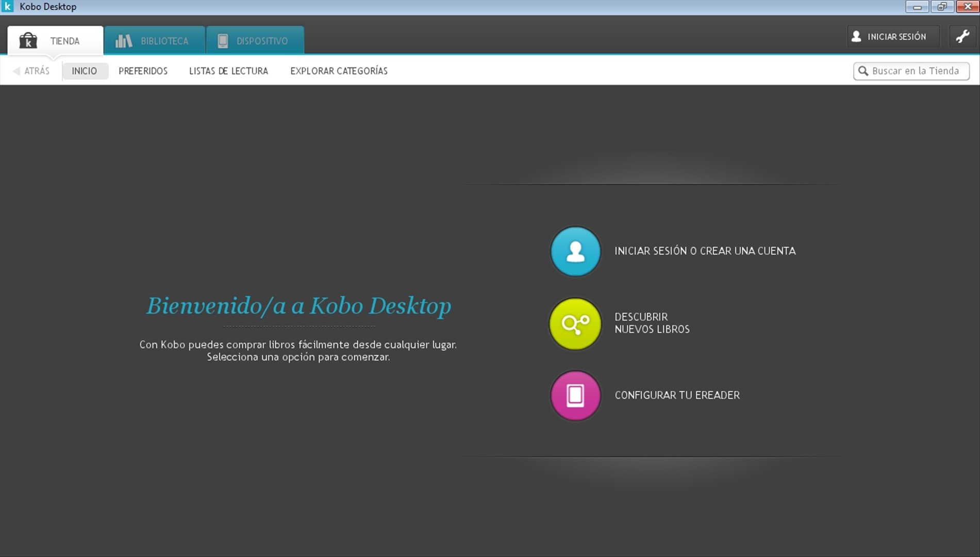The height and width of the screenshot is (557, 980).
Task: Select the Tienda tab
Action: pos(55,40)
